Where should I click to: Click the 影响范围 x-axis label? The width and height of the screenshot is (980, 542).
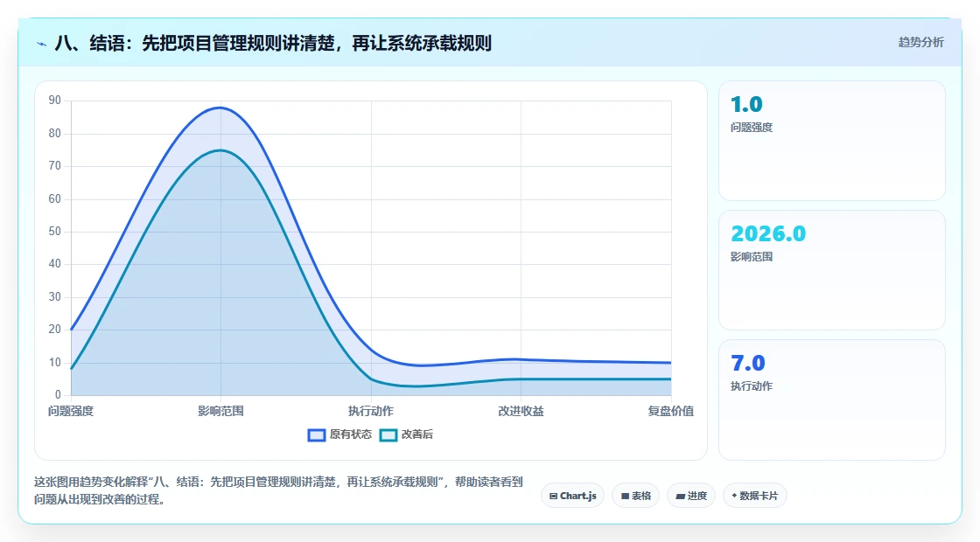point(220,411)
